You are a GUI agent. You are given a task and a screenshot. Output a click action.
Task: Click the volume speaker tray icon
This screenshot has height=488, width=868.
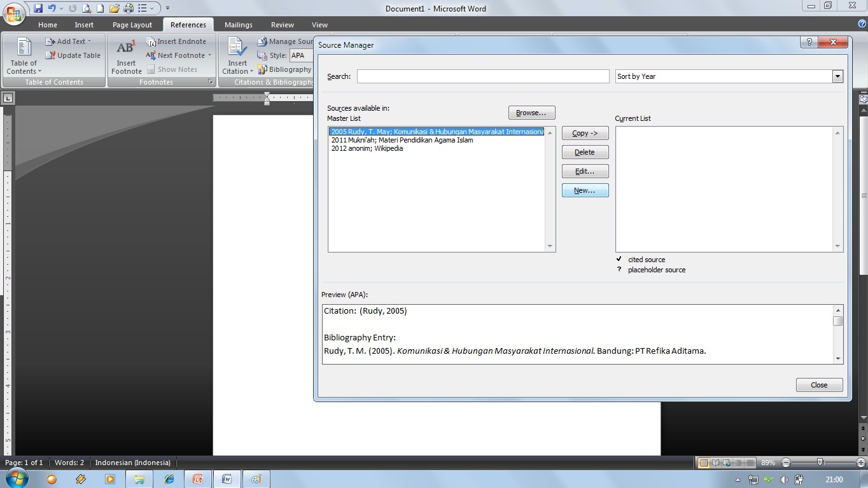[784, 480]
